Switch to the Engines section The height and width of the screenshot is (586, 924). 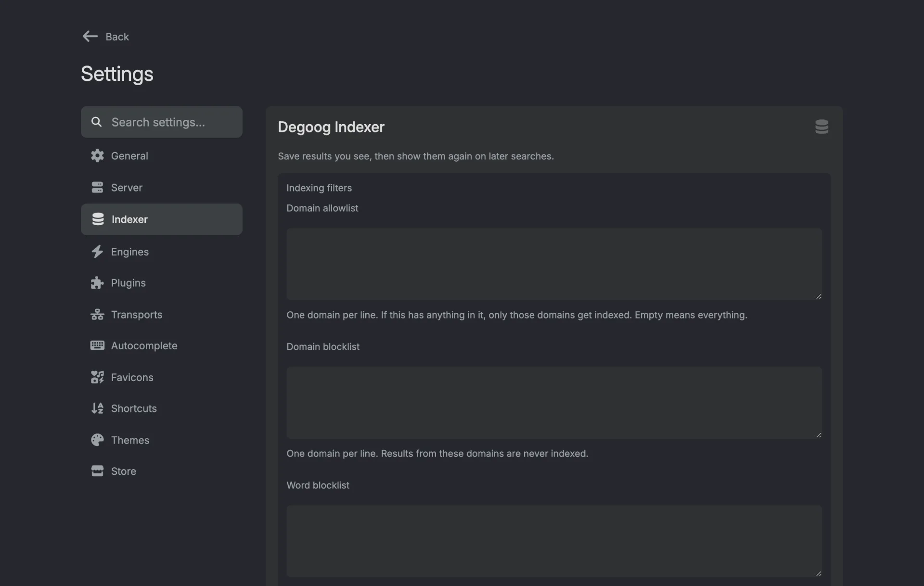point(162,251)
